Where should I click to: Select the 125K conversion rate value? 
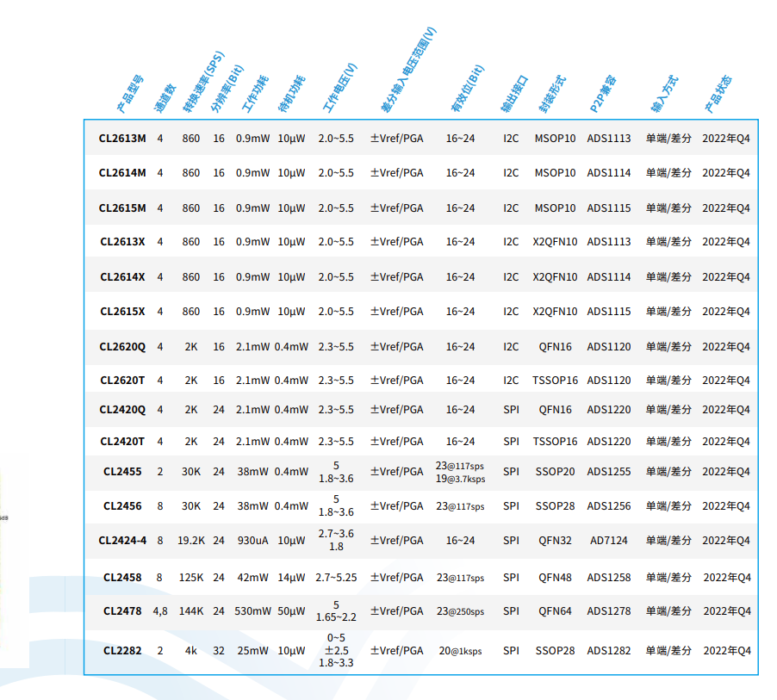(191, 578)
